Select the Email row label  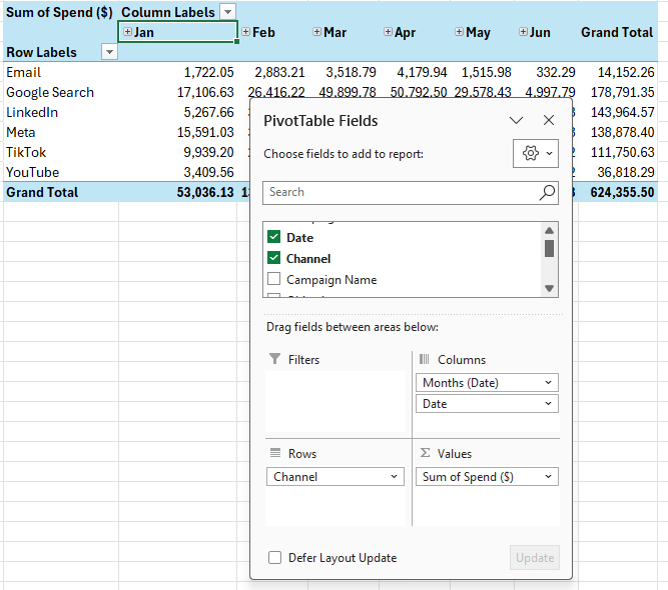(x=23, y=72)
